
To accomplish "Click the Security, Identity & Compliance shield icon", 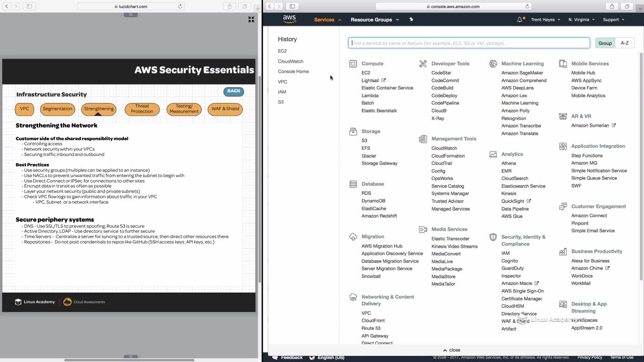I will 493,237.
